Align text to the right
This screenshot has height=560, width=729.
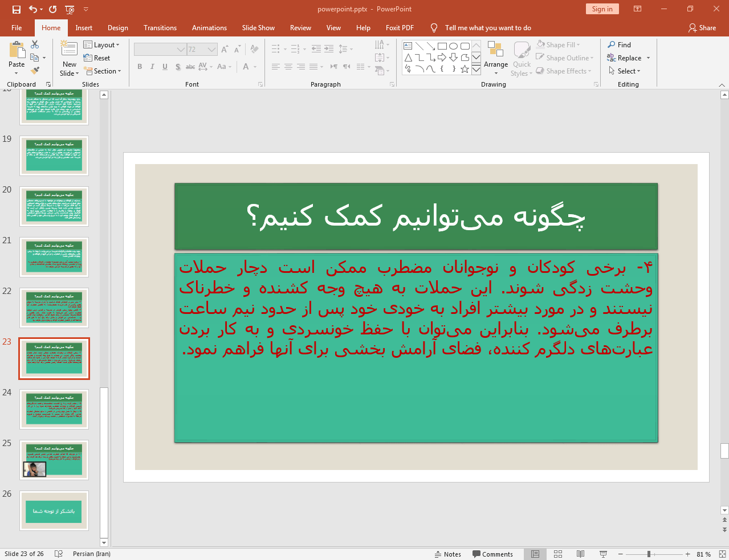click(301, 67)
